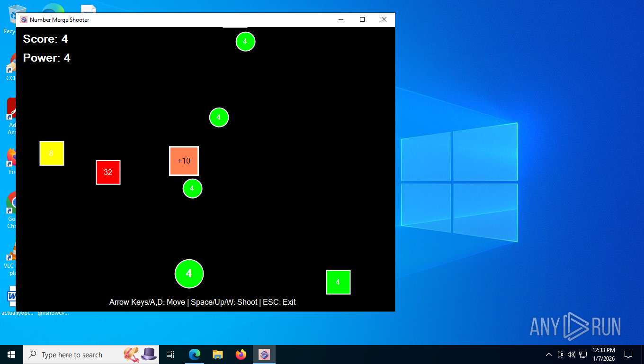Click the Meet Now tray icon
Screen dimensions: 644x364
point(560,355)
